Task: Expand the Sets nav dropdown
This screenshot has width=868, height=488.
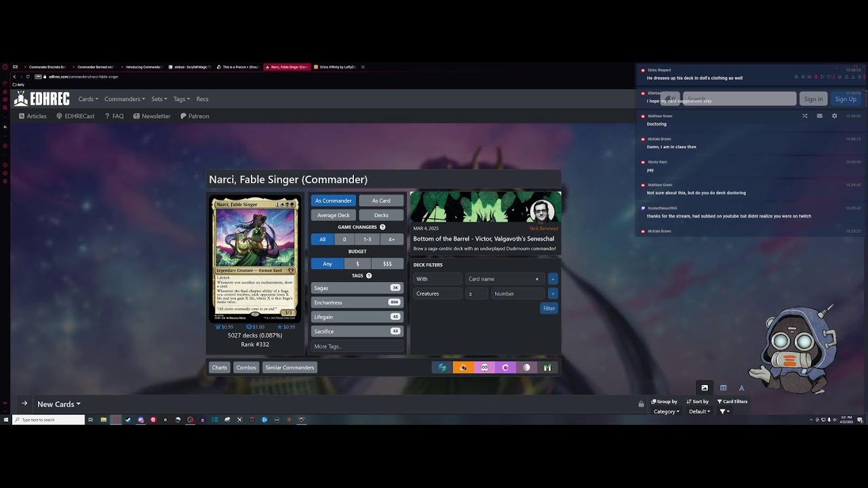Action: pos(159,99)
